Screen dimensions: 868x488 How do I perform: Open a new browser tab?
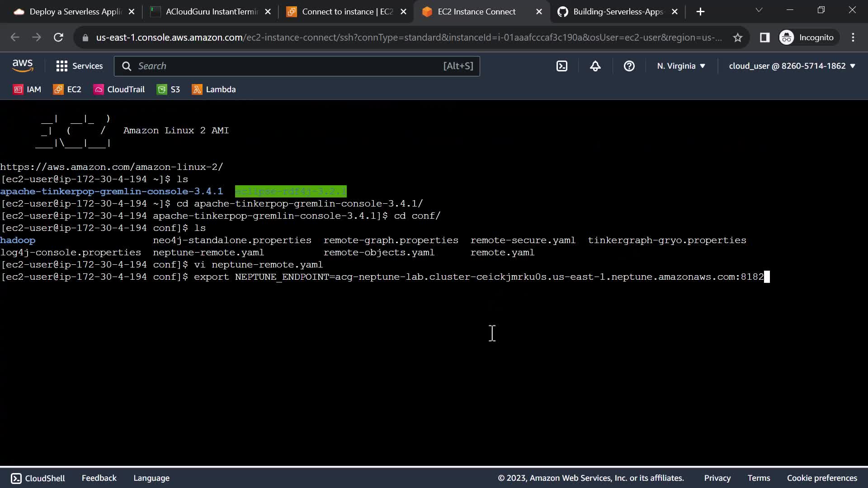(700, 12)
